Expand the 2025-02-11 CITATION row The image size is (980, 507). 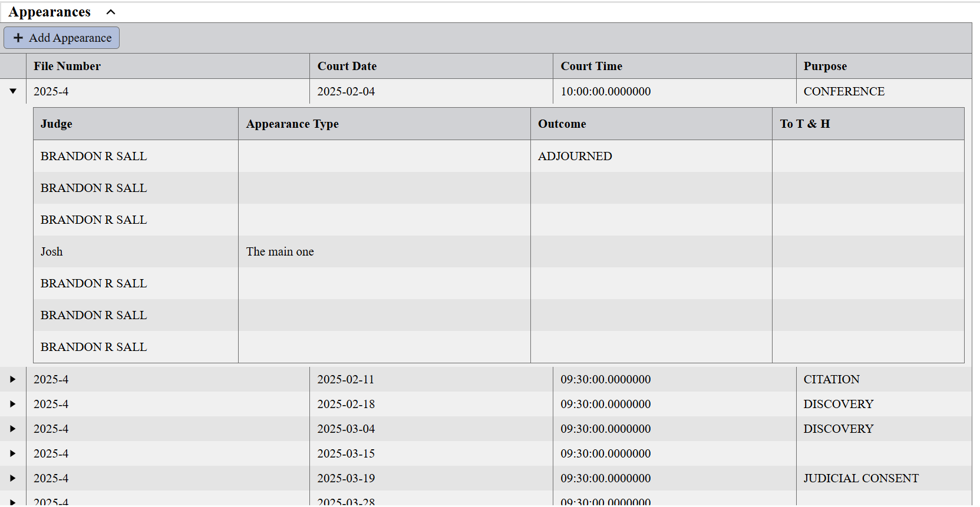coord(13,379)
